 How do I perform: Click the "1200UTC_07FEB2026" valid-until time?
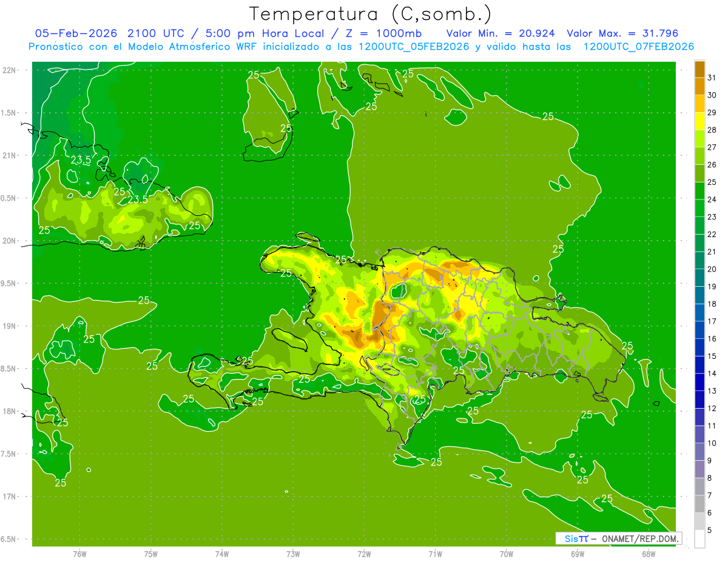pyautogui.click(x=638, y=47)
